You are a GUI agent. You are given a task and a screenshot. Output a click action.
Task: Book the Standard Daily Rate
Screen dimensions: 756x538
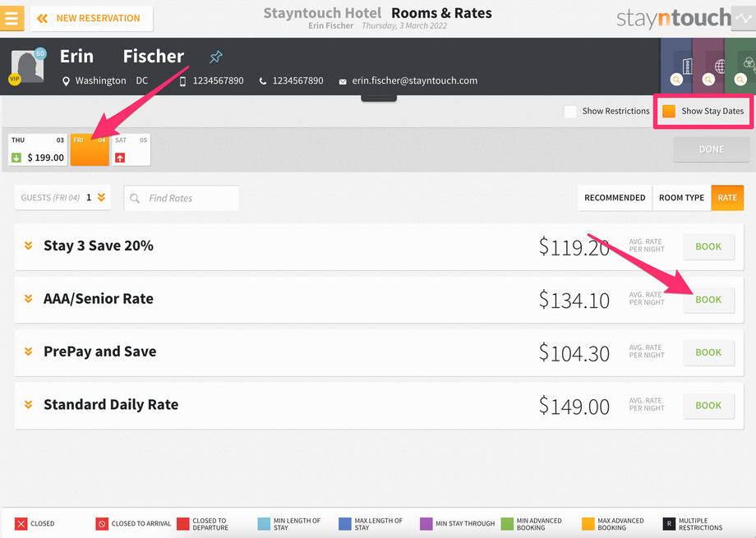click(708, 406)
